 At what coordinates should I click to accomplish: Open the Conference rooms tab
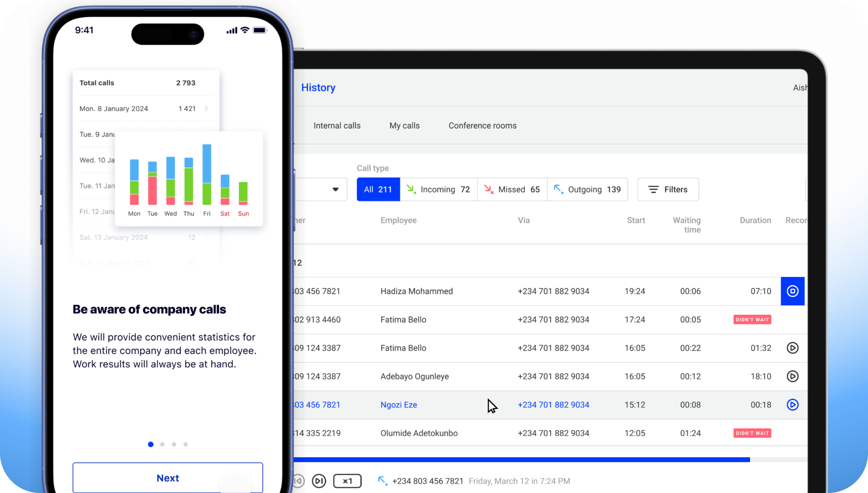pos(482,125)
